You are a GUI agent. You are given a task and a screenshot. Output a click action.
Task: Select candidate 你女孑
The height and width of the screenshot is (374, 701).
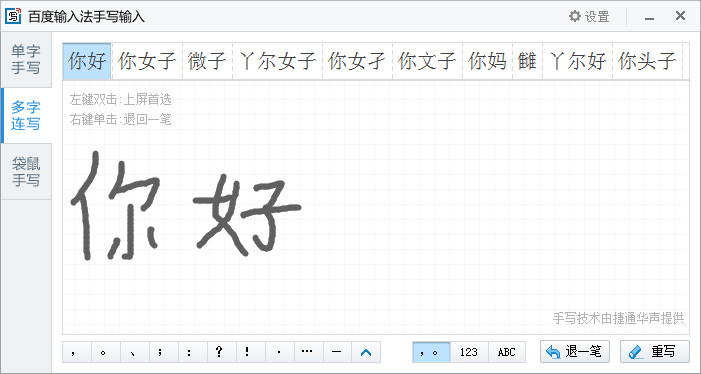pyautogui.click(x=357, y=61)
